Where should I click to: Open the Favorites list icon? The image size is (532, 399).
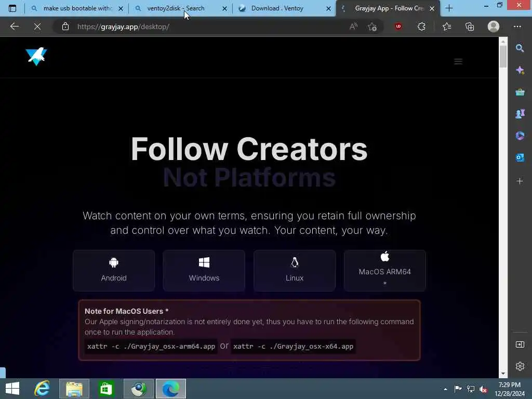pyautogui.click(x=447, y=26)
